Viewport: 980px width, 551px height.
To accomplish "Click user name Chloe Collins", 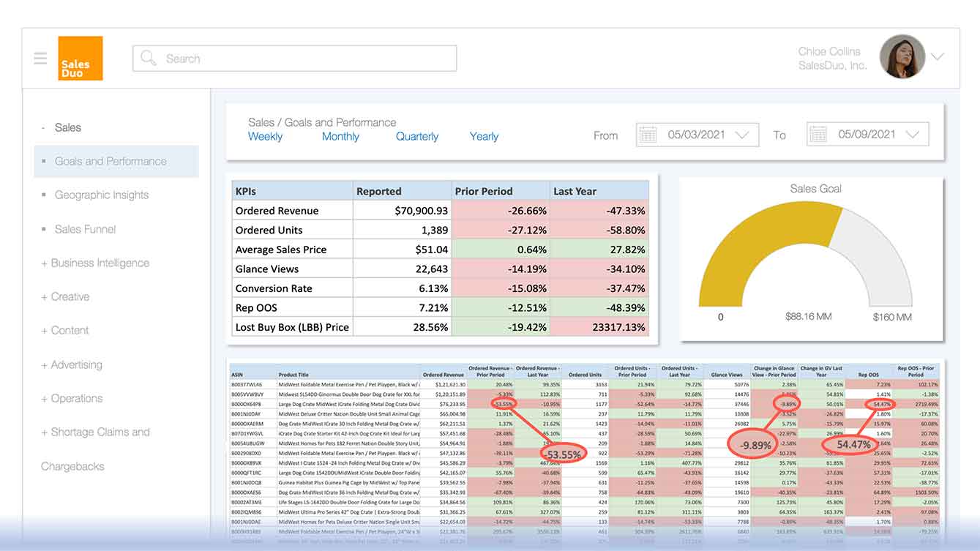I will coord(829,51).
